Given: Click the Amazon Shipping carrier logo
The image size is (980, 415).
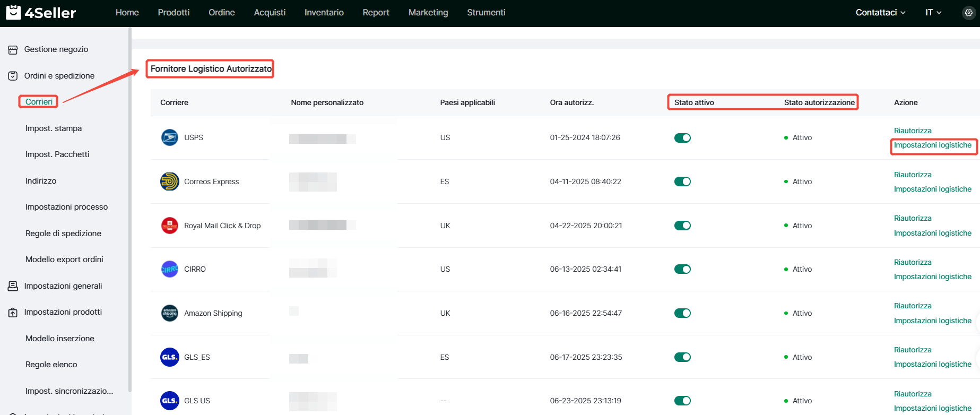Looking at the screenshot, I should click(x=169, y=313).
